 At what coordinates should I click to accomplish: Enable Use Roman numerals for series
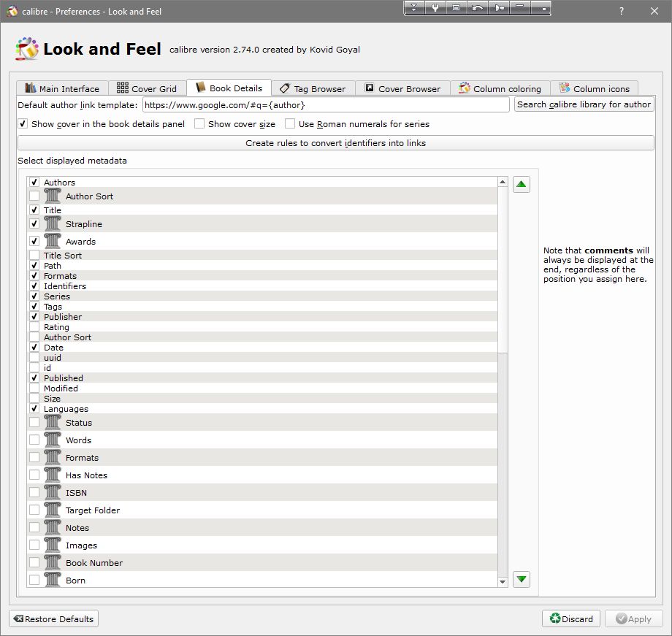(x=290, y=124)
